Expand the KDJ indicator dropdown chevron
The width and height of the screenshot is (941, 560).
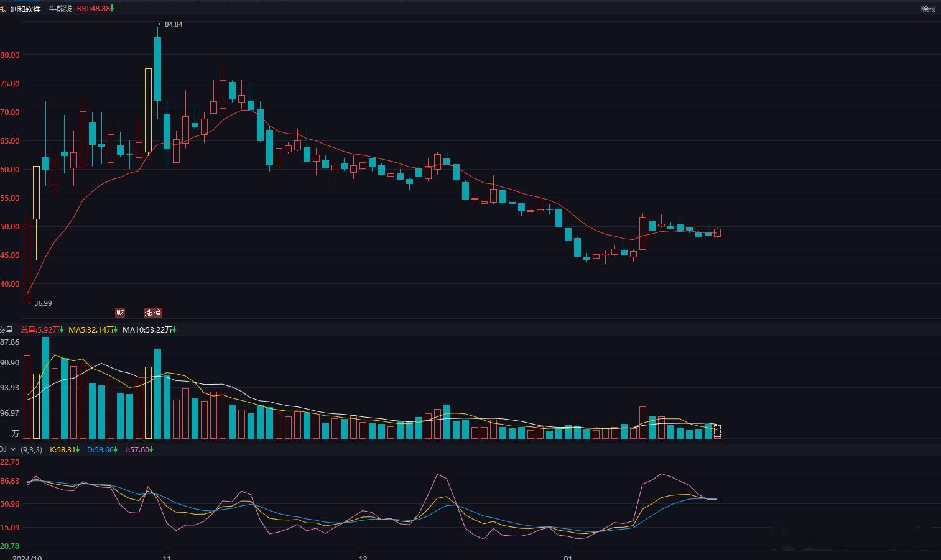tap(12, 449)
